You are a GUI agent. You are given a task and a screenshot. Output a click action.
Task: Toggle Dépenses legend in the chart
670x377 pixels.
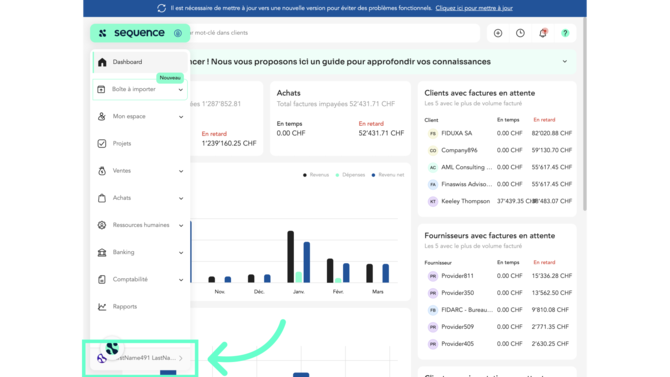tap(350, 175)
